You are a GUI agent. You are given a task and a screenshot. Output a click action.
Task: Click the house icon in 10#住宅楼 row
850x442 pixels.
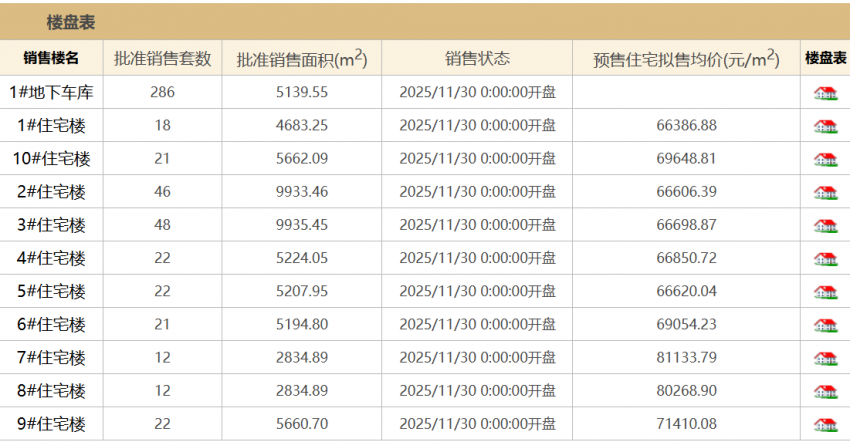(x=825, y=159)
